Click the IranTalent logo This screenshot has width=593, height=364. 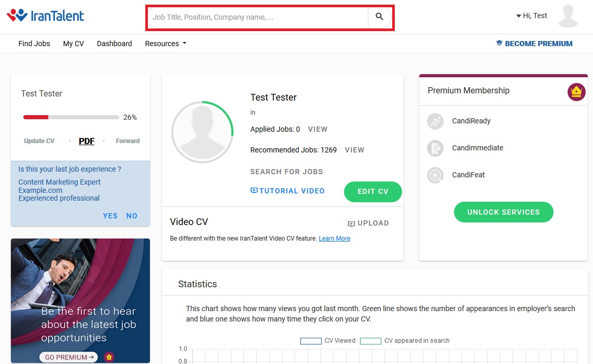click(46, 16)
